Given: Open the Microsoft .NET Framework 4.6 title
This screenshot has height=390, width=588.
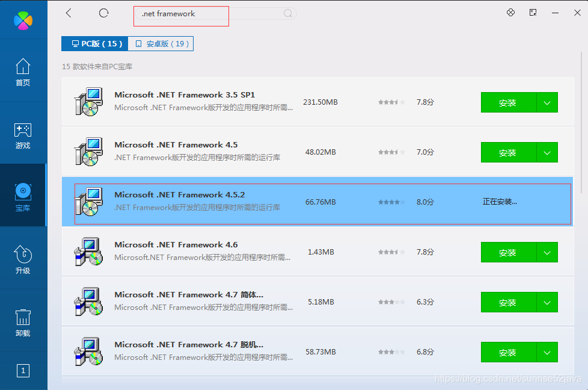Looking at the screenshot, I should [x=176, y=244].
